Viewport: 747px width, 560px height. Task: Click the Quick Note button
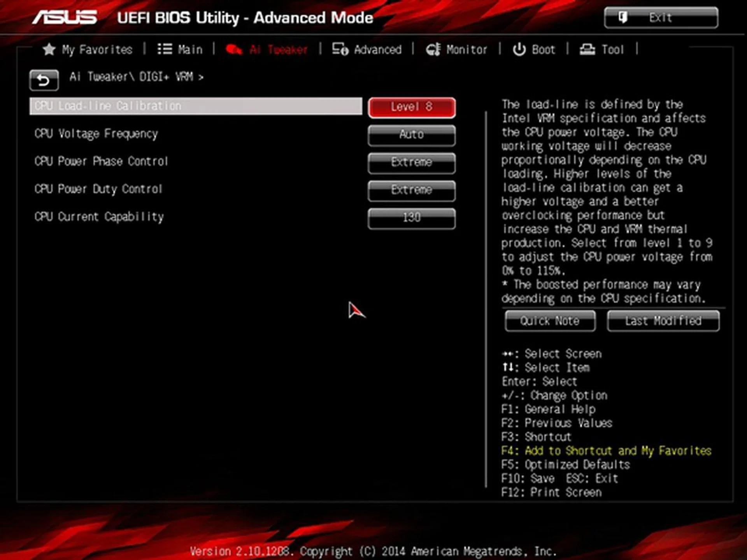[550, 321]
